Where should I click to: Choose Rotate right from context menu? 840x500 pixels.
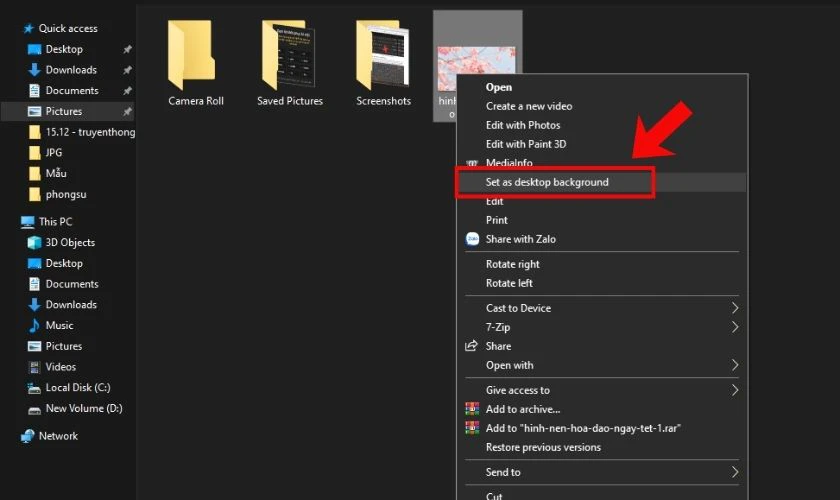click(512, 264)
